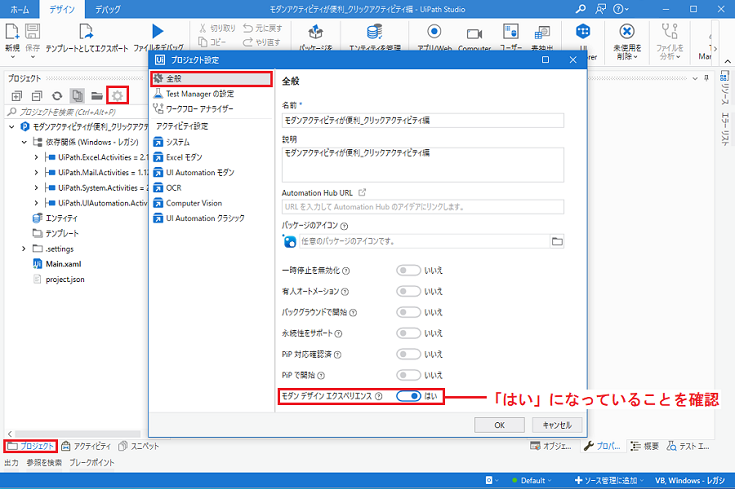Expand UiPath.Excel.Activities dependency
Image resolution: width=735 pixels, height=489 pixels.
tap(36, 158)
